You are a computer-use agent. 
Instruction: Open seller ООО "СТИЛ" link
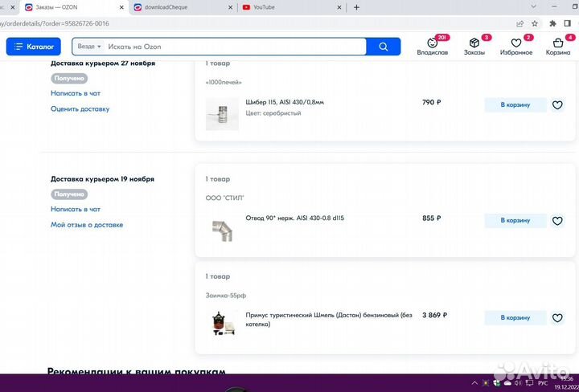click(x=225, y=198)
